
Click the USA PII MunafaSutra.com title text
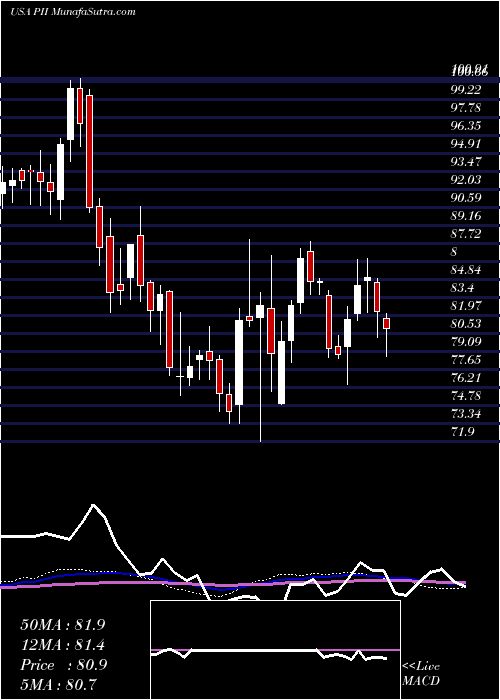click(72, 12)
